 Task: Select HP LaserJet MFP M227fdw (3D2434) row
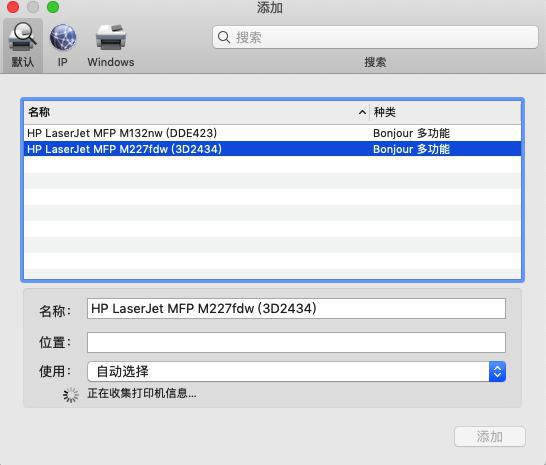(272, 149)
